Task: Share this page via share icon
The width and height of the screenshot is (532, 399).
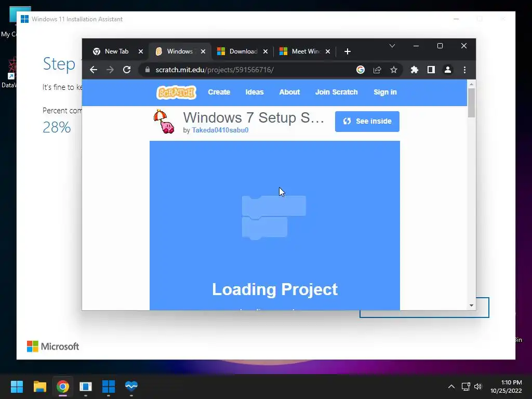Action: [377, 70]
